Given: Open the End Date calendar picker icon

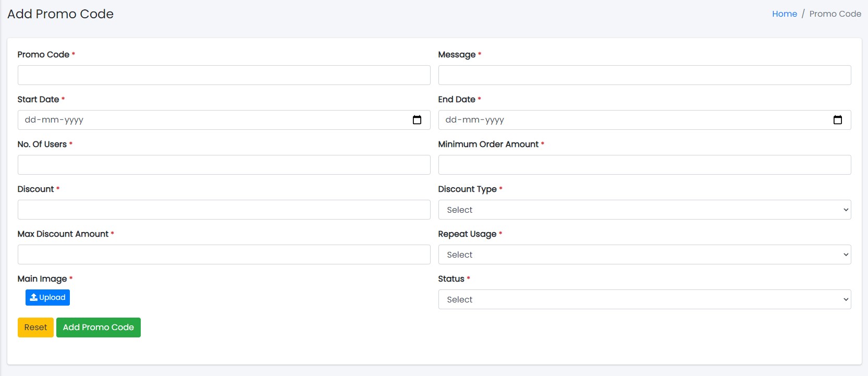Looking at the screenshot, I should click(x=837, y=120).
